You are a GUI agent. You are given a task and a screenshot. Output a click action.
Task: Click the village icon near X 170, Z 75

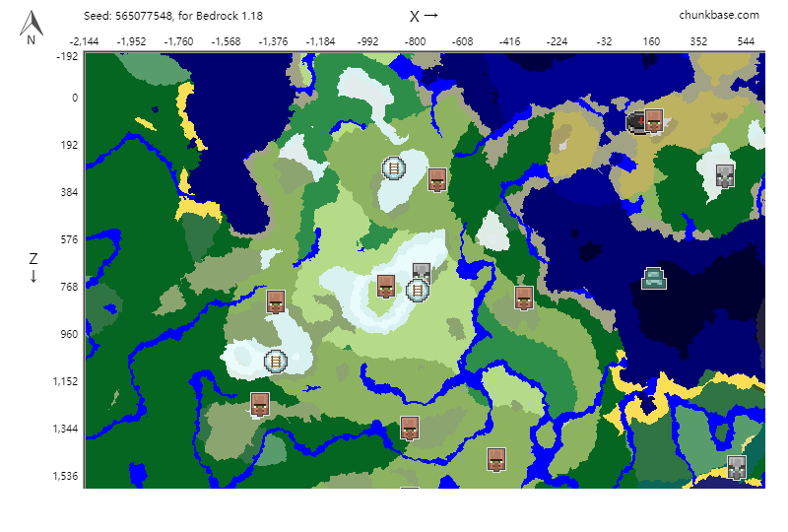[x=654, y=120]
